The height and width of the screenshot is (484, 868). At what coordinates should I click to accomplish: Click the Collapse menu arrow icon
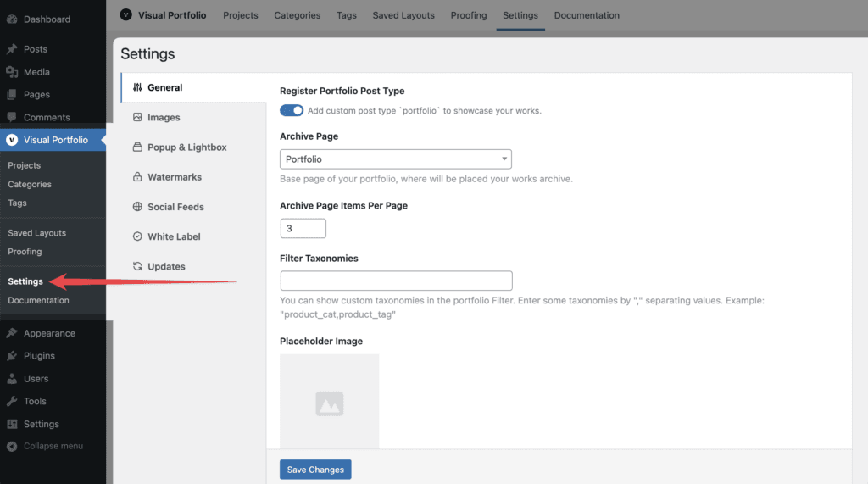click(x=12, y=447)
